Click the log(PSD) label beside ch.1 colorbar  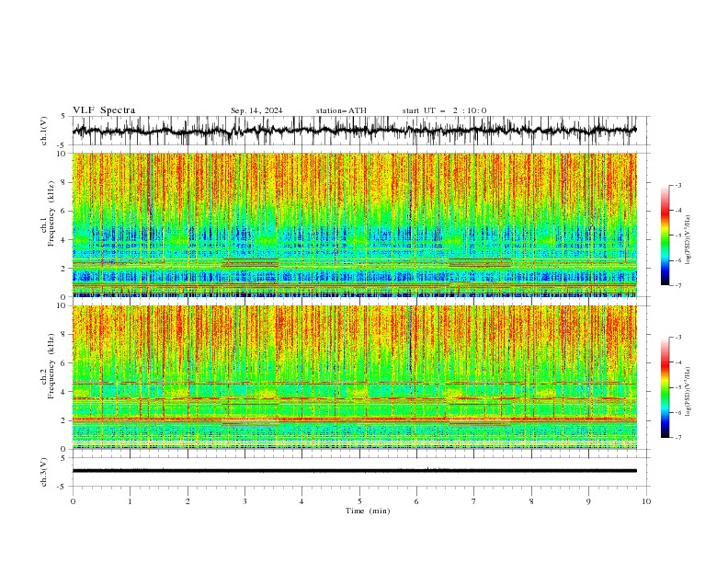(x=688, y=240)
